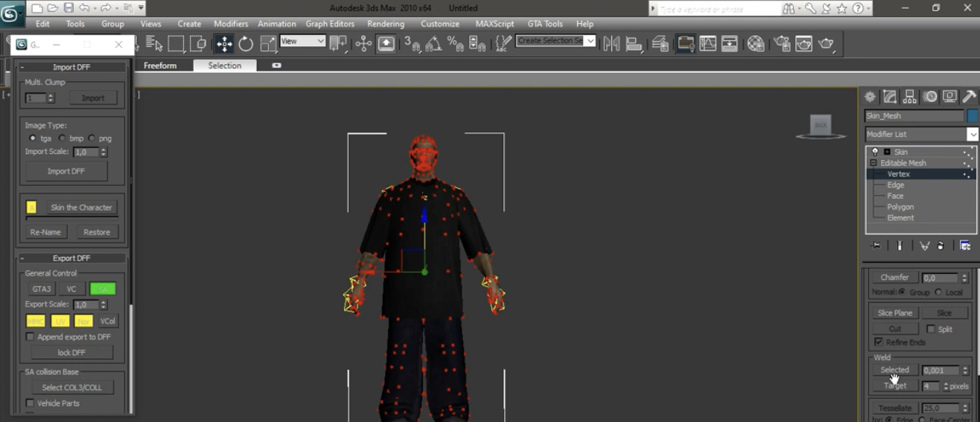This screenshot has width=980, height=422.
Task: Open the Hierarchy command panel tab
Action: (x=910, y=97)
